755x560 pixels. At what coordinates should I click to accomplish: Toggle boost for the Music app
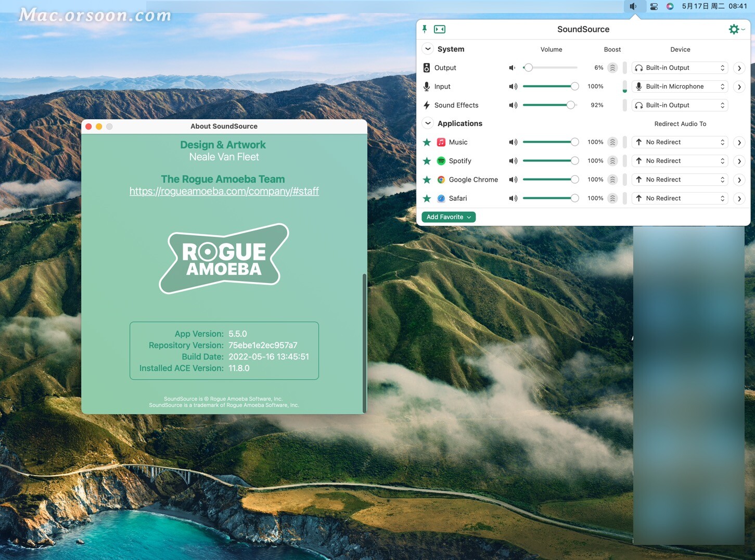[x=612, y=142]
